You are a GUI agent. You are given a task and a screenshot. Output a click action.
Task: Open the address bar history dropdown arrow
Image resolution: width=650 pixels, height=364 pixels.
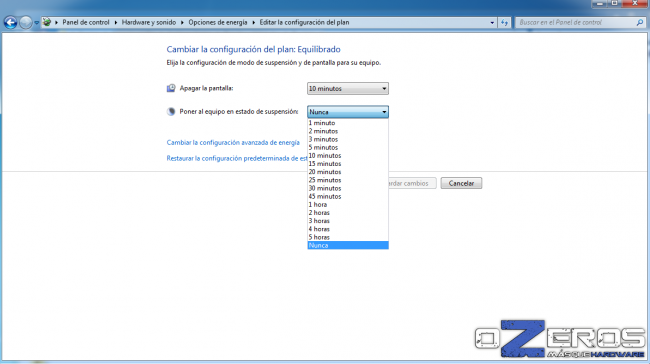pos(492,23)
